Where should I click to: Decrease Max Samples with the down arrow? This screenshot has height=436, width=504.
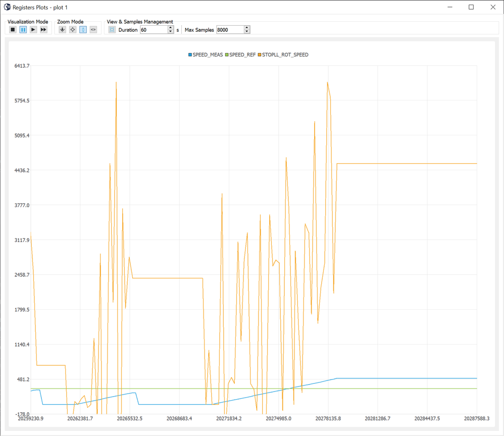click(x=247, y=31)
